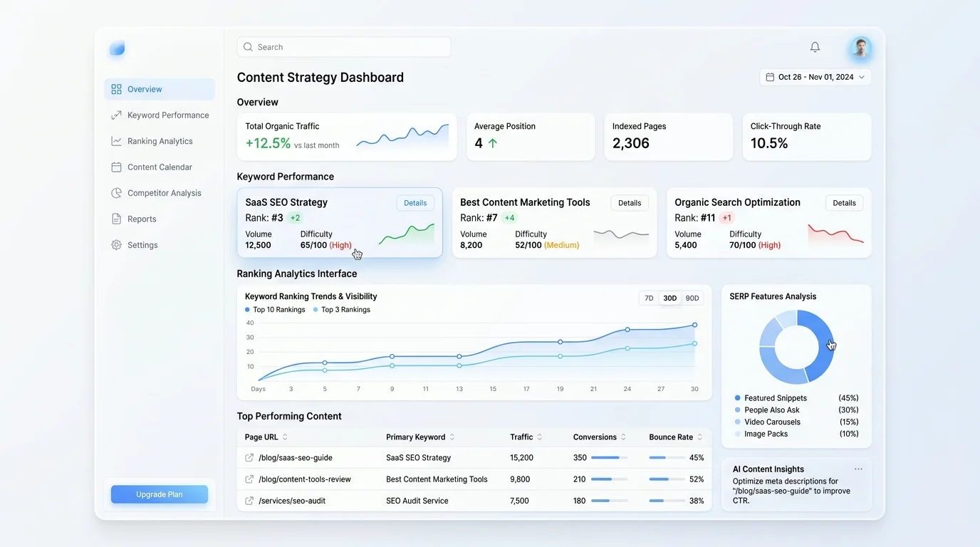The height and width of the screenshot is (547, 980).
Task: Click Image Packs legend color dot
Action: (x=737, y=434)
